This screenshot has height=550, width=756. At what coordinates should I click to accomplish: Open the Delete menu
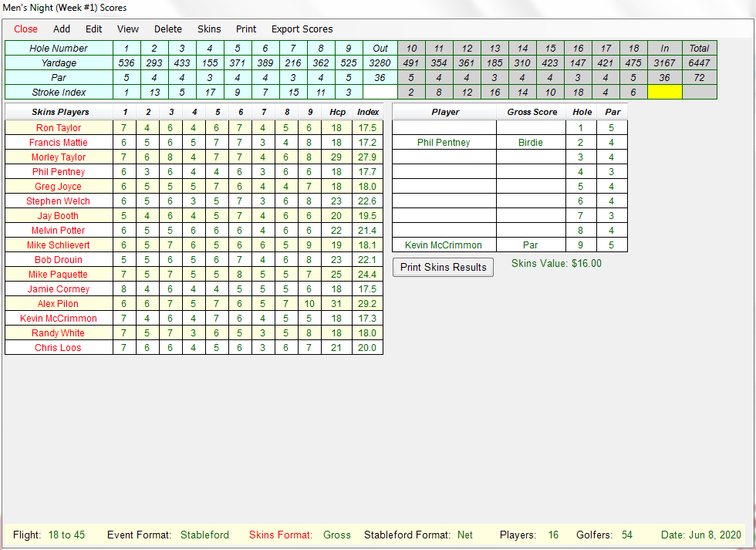click(x=168, y=29)
